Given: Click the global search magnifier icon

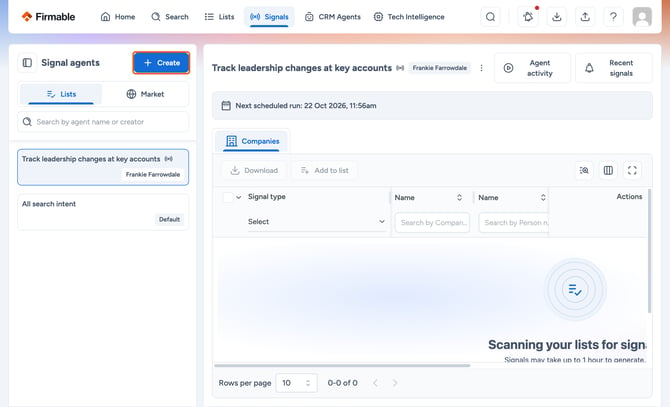Looking at the screenshot, I should click(x=490, y=17).
